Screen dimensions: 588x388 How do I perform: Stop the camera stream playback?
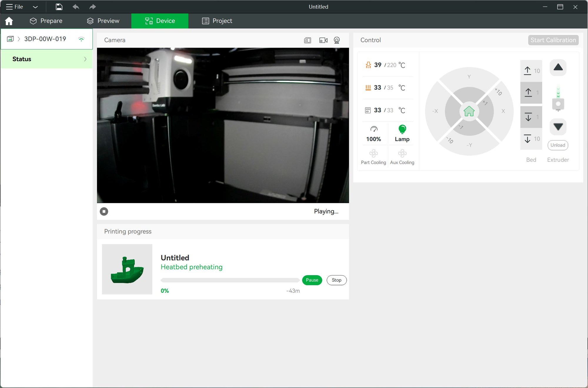(x=104, y=211)
